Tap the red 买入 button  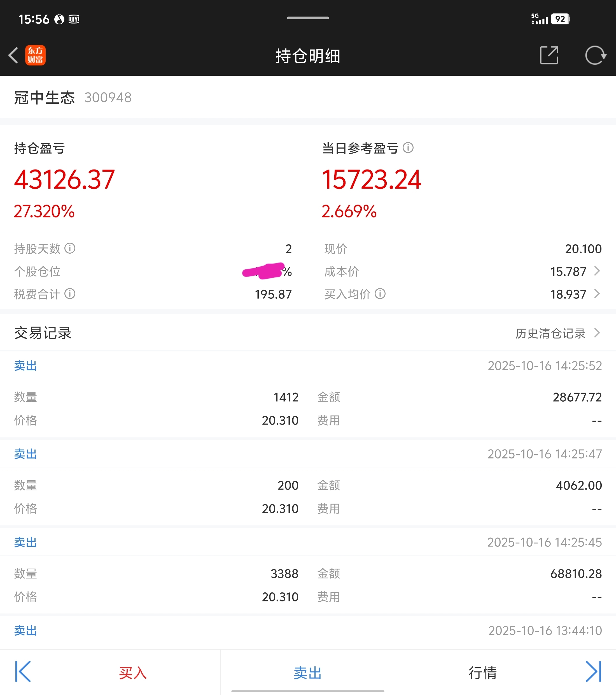(133, 673)
